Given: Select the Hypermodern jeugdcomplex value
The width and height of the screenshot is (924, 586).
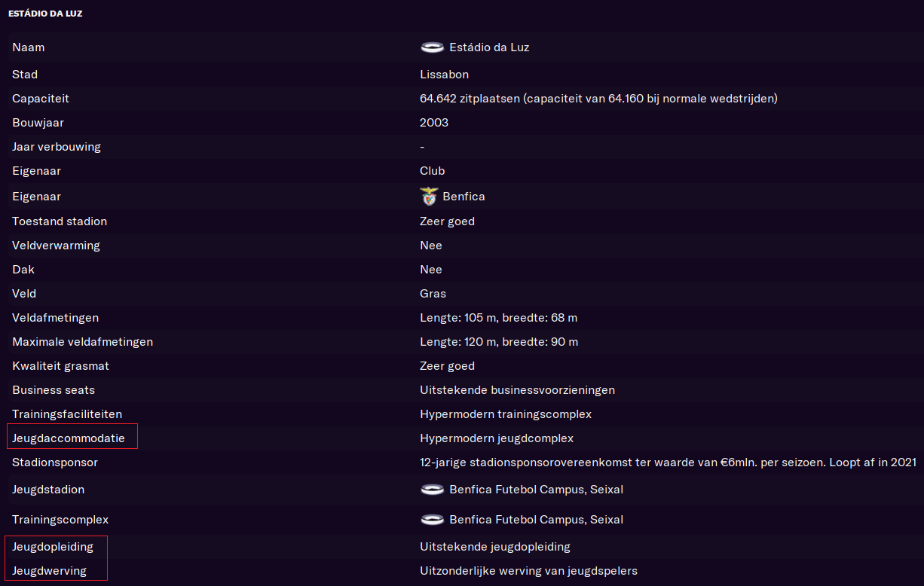Looking at the screenshot, I should 497,438.
